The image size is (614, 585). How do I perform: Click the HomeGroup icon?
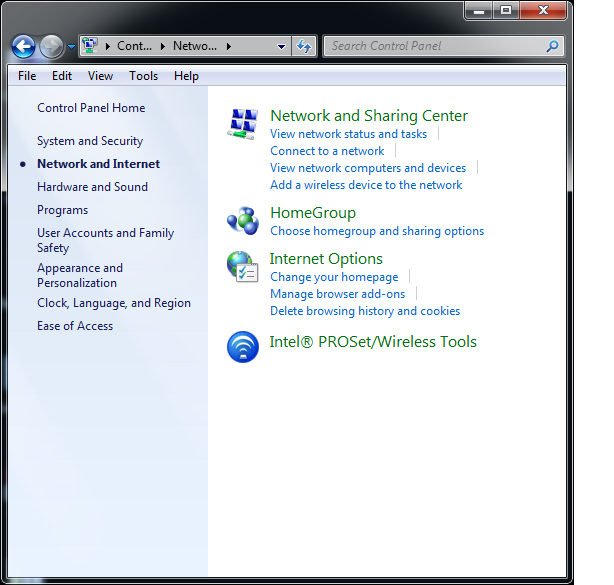click(x=243, y=220)
